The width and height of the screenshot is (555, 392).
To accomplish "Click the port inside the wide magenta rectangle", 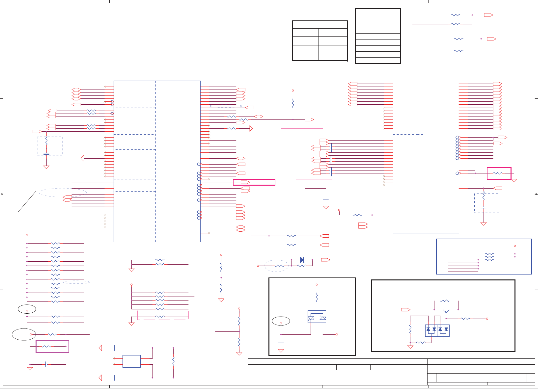I will 245,182.
